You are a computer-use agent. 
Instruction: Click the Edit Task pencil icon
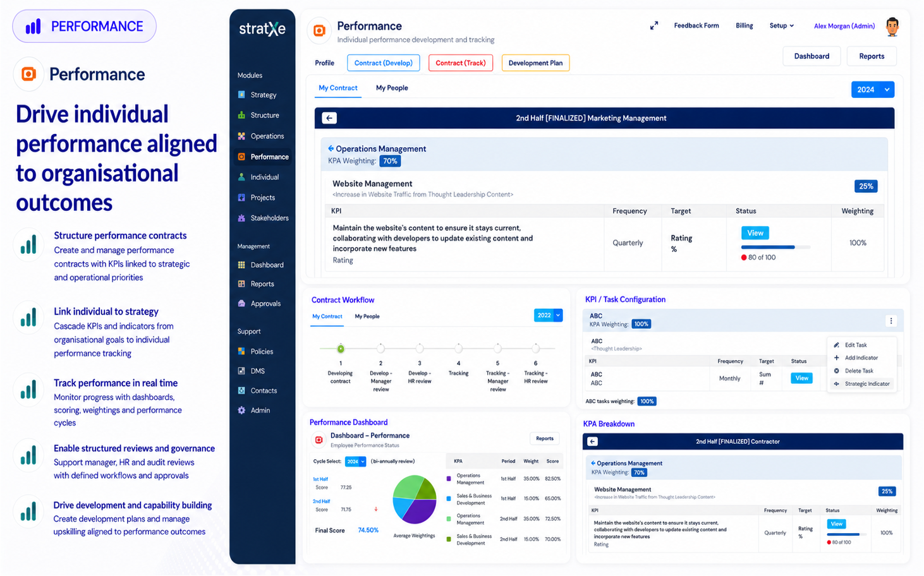pyautogui.click(x=837, y=345)
